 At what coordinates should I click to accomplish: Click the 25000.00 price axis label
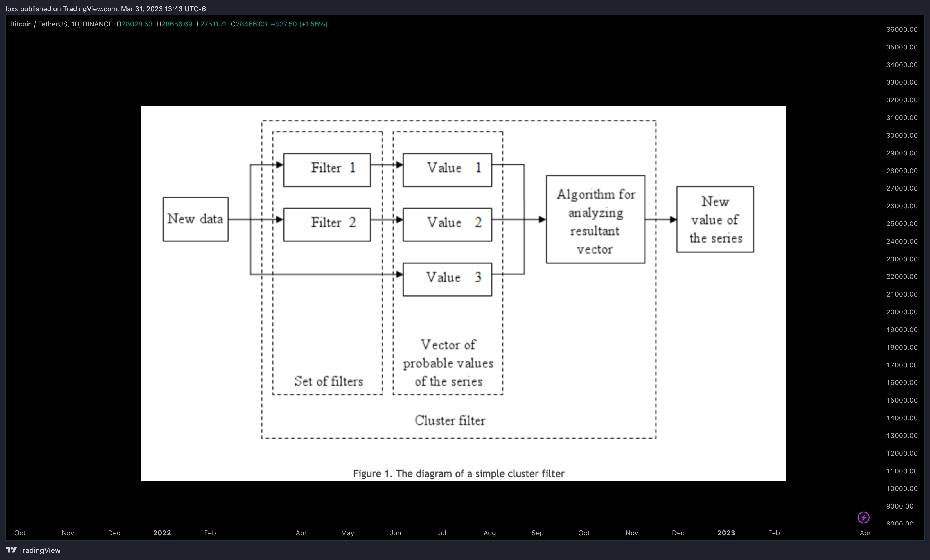pos(902,224)
